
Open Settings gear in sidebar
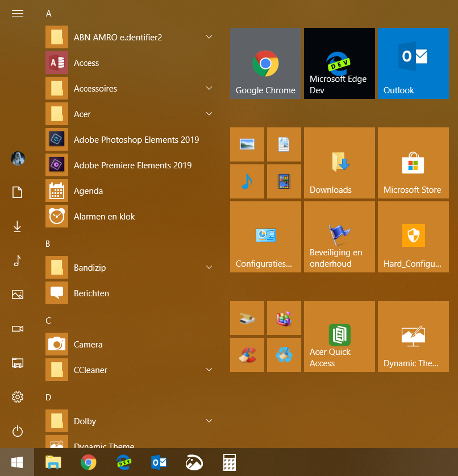click(18, 397)
